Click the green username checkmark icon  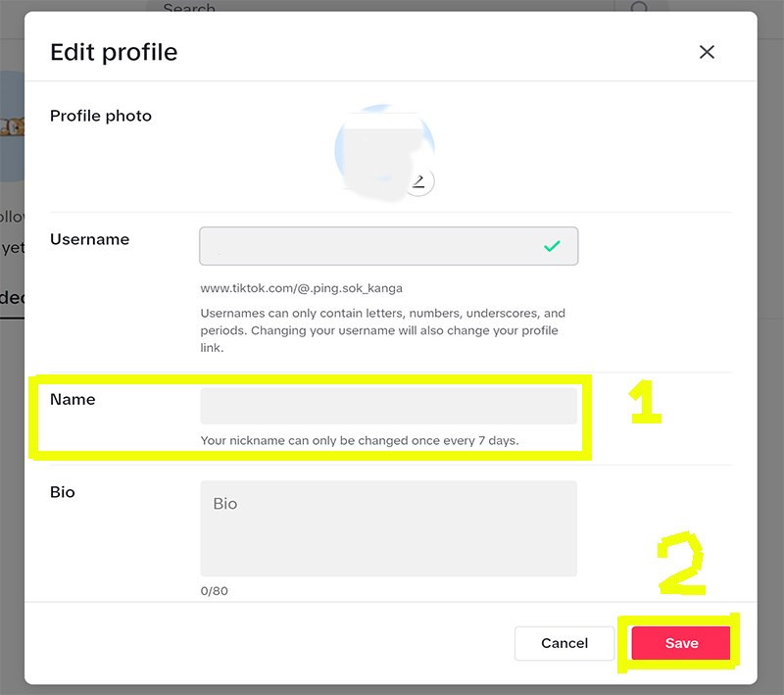(552, 247)
